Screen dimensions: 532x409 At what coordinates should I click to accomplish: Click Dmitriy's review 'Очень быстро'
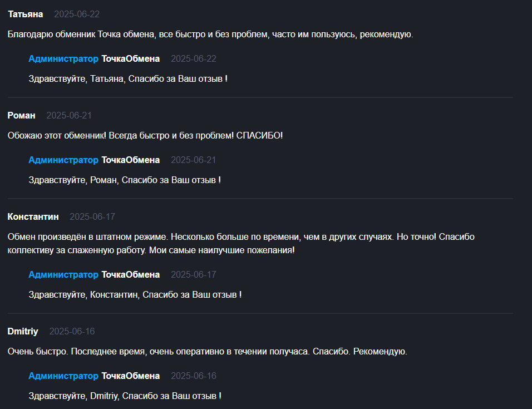(x=208, y=351)
